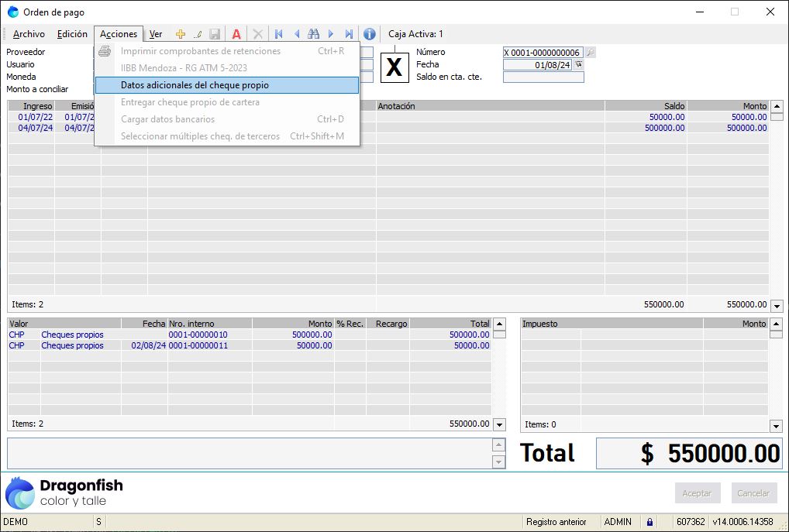The height and width of the screenshot is (532, 789).
Task: Open the Archivo menu
Action: point(29,34)
